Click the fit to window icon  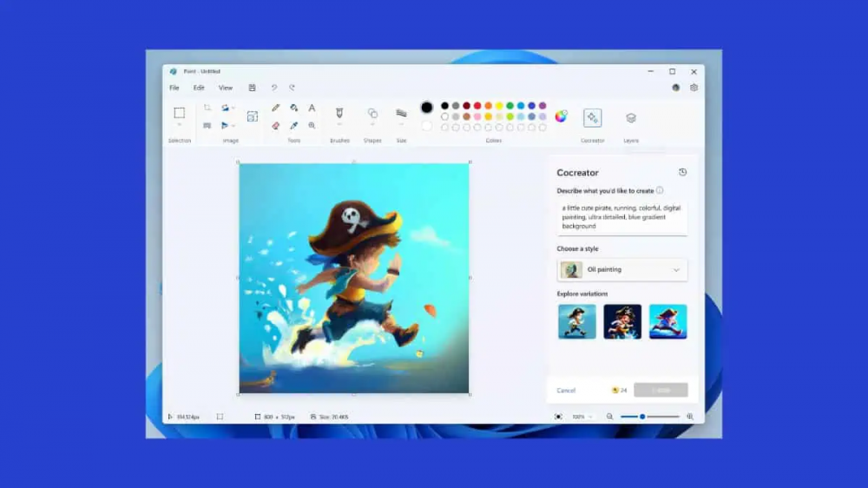tap(558, 417)
